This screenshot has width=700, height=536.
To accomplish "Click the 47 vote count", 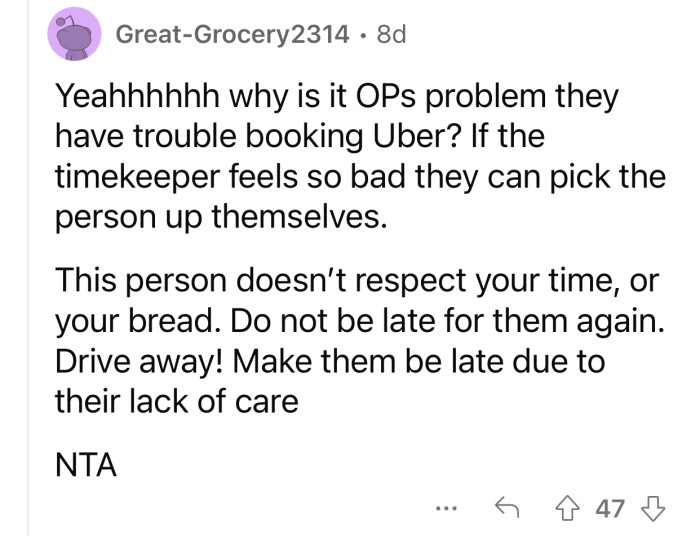I will (610, 508).
